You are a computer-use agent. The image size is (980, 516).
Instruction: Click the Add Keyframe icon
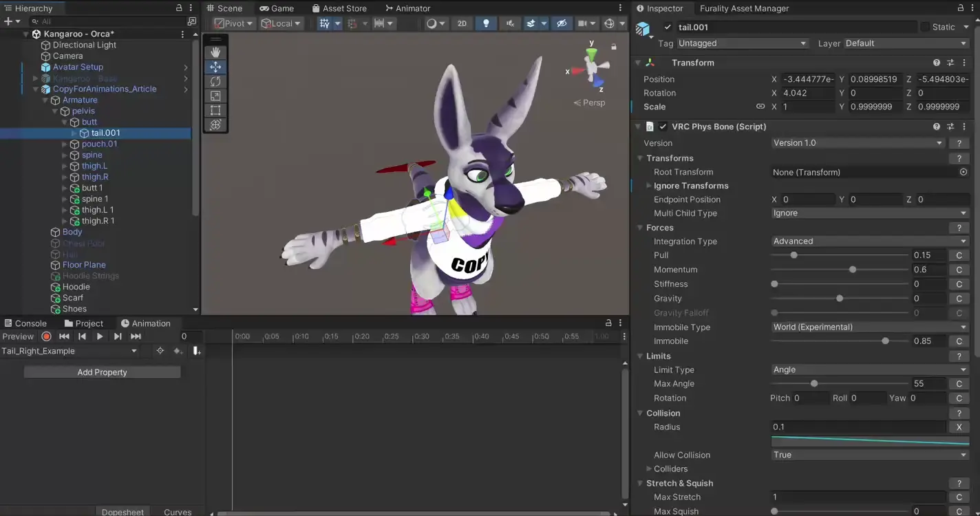(178, 351)
